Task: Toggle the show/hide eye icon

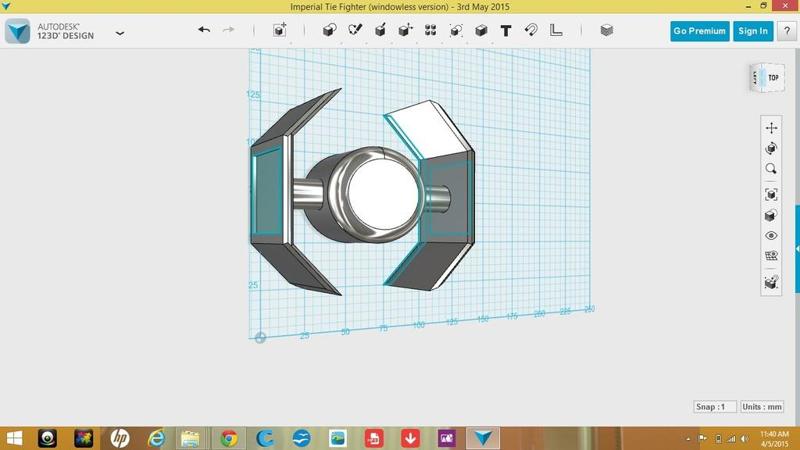Action: tap(771, 235)
